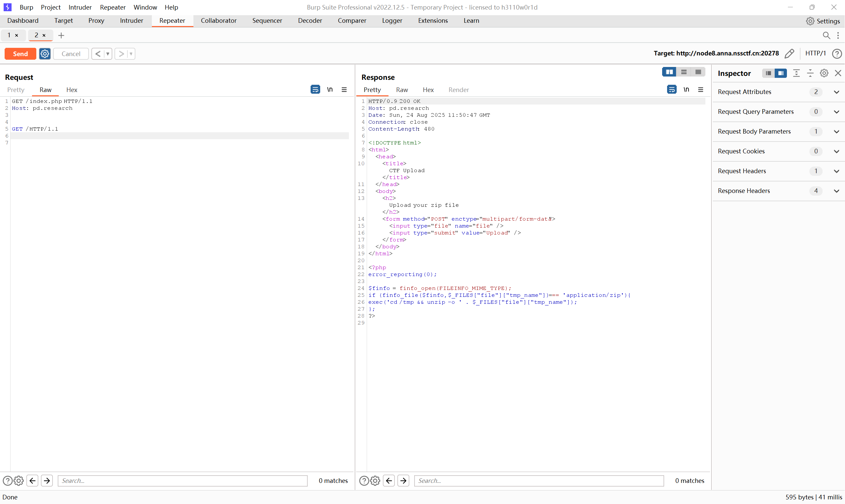
Task: Open the HTTP protocol help icon
Action: coord(836,54)
